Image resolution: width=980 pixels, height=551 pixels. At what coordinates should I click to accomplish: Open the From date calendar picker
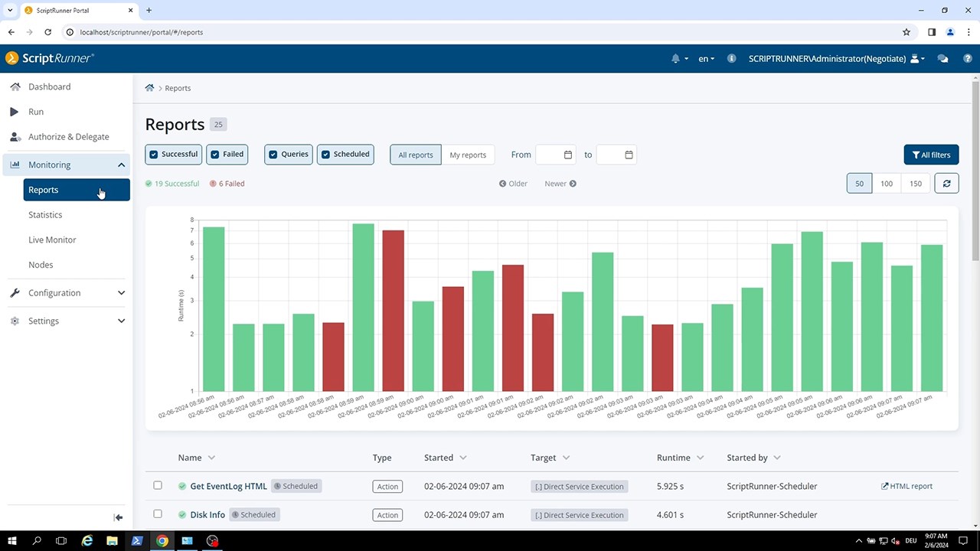point(568,155)
